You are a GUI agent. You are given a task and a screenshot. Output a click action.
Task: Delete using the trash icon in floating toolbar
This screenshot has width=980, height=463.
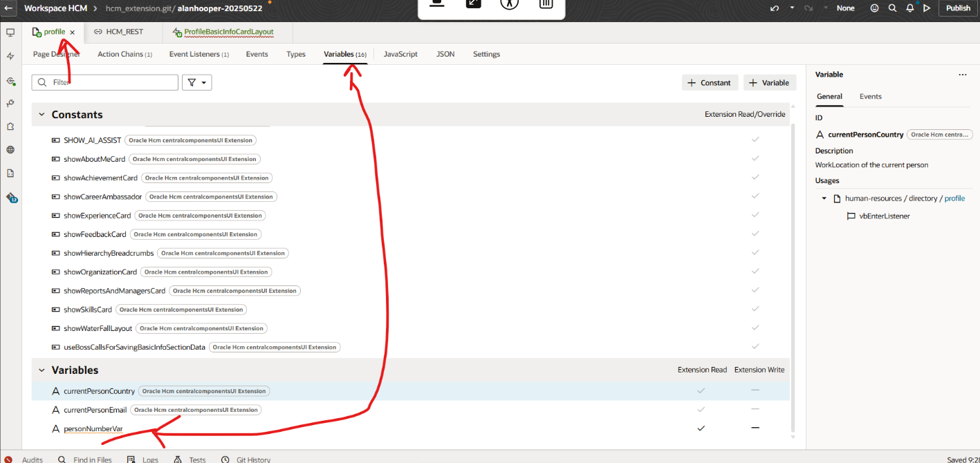pos(546,4)
